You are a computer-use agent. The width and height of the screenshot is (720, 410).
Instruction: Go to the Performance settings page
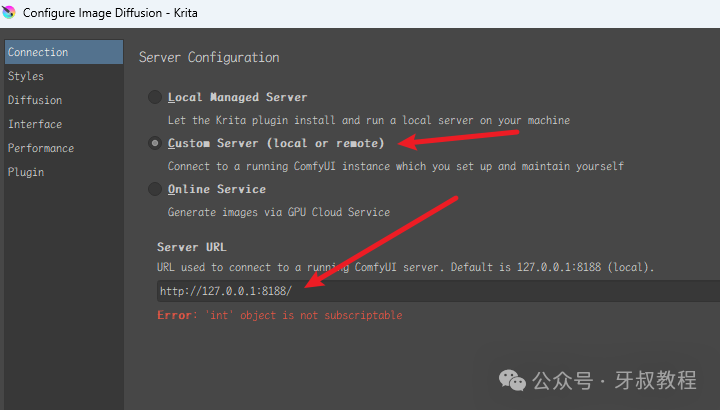(x=64, y=148)
